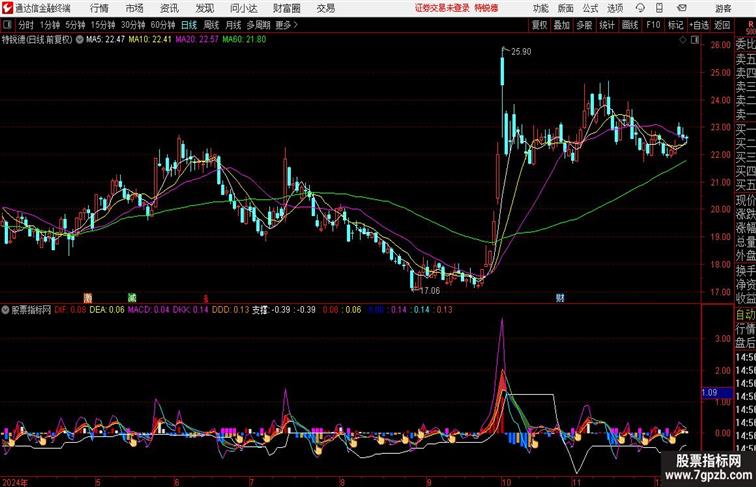This screenshot has height=487, width=756.
Task: Switch to 5分钟 period tab
Action: click(75, 25)
